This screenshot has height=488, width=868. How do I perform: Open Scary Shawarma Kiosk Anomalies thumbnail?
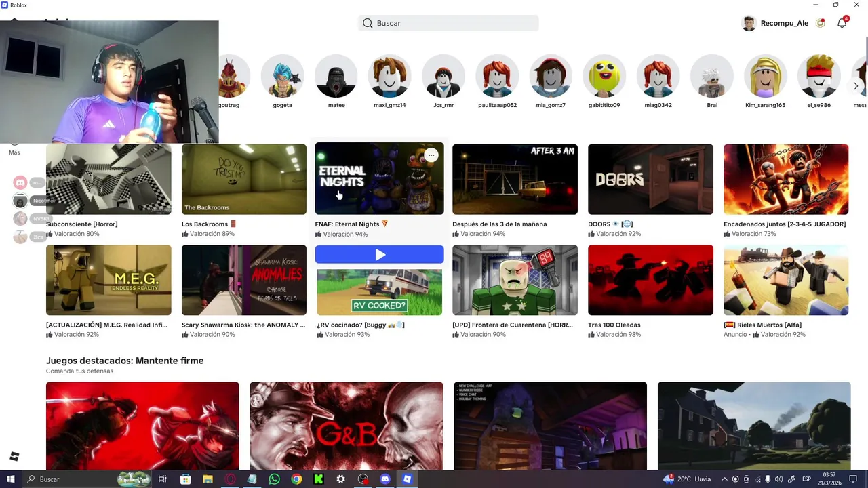pos(244,280)
